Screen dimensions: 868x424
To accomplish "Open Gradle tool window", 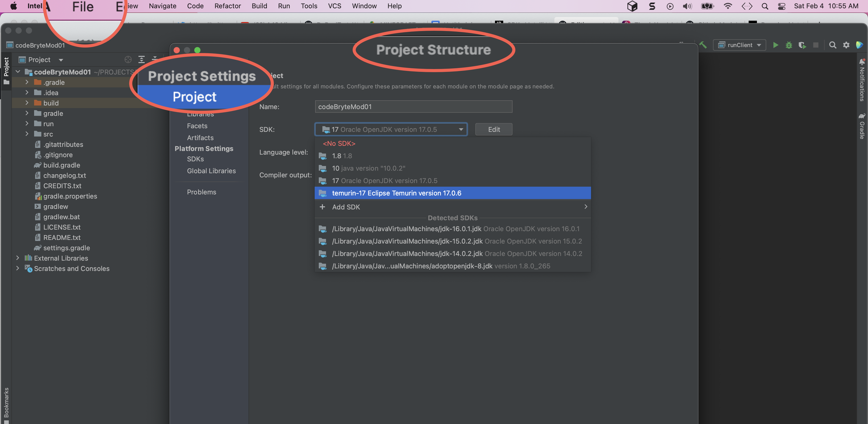I will [862, 126].
